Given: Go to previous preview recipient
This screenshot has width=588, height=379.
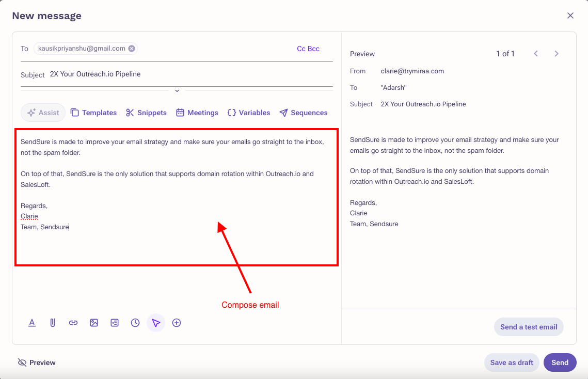Looking at the screenshot, I should (x=536, y=54).
